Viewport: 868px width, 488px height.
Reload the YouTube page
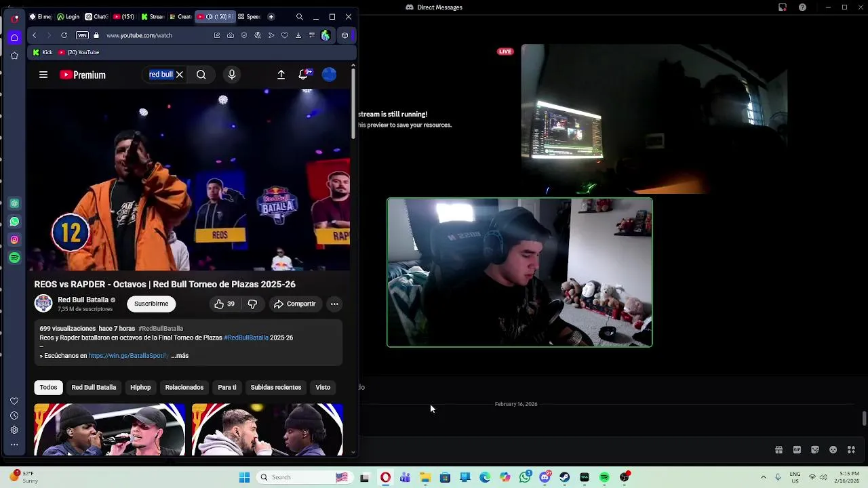[64, 35]
